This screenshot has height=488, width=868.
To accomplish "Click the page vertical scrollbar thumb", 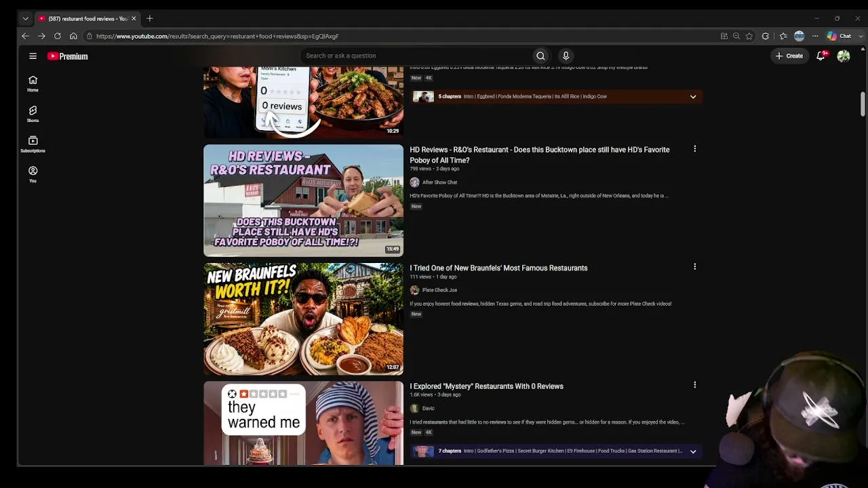I will tap(863, 104).
